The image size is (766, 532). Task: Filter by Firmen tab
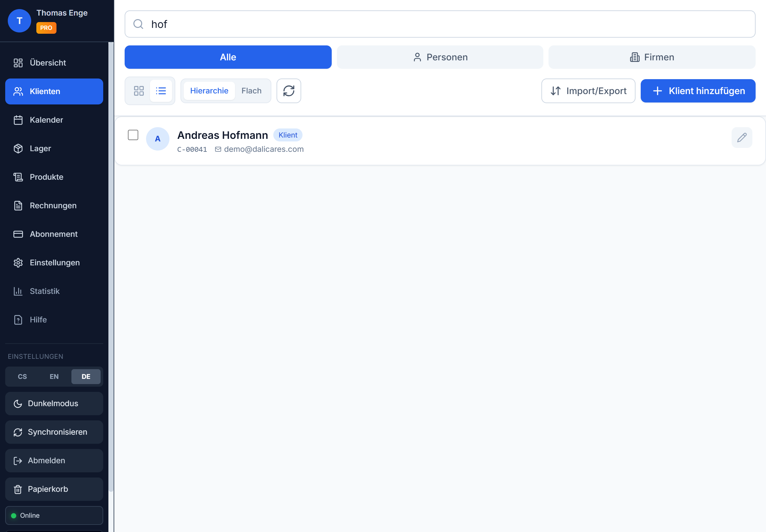click(652, 57)
